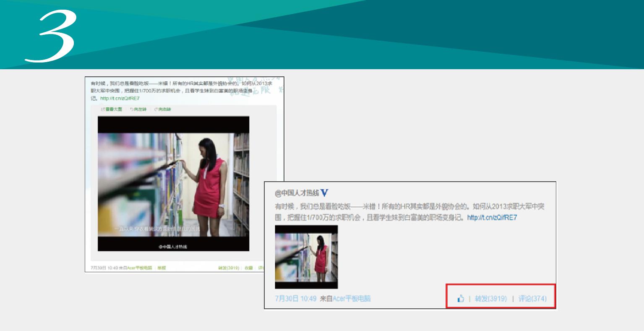Click 转发(3919) inside the red box

pyautogui.click(x=490, y=299)
